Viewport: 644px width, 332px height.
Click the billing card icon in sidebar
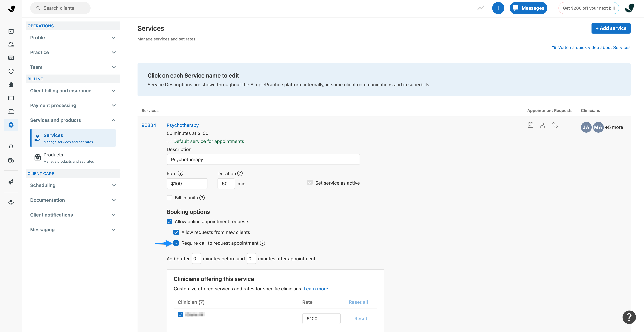click(11, 58)
